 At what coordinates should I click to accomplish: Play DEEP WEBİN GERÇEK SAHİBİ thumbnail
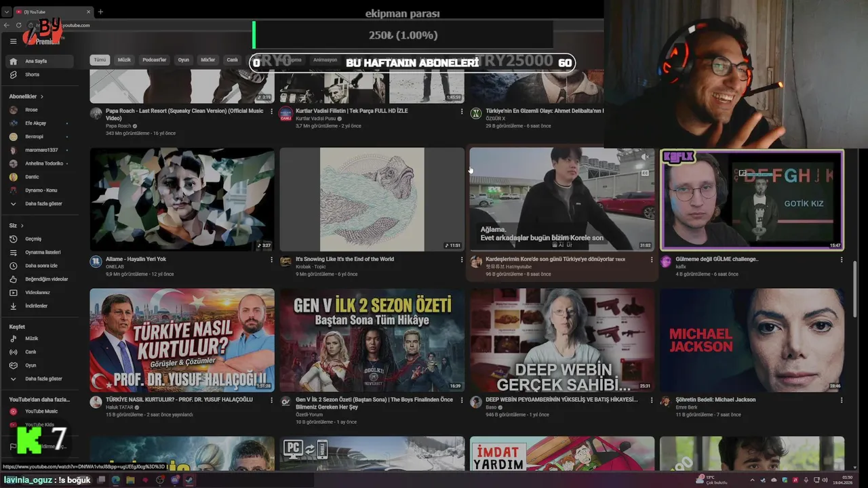pyautogui.click(x=562, y=340)
